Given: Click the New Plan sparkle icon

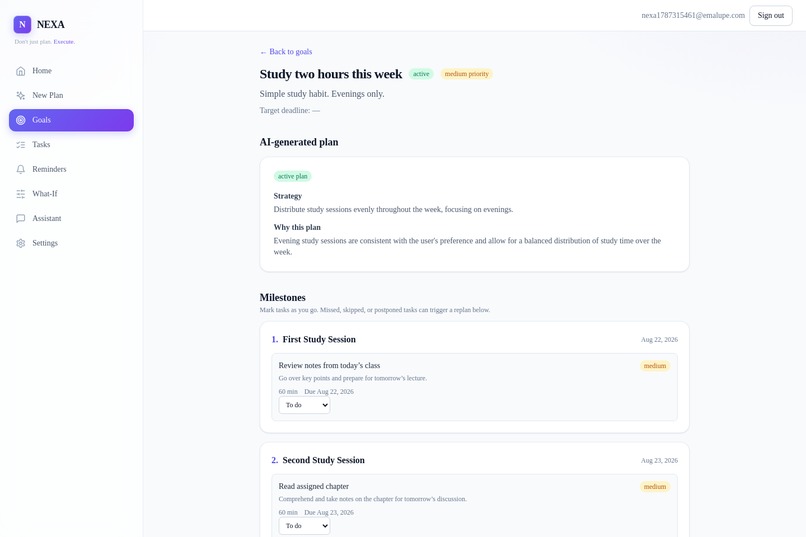Looking at the screenshot, I should point(21,96).
